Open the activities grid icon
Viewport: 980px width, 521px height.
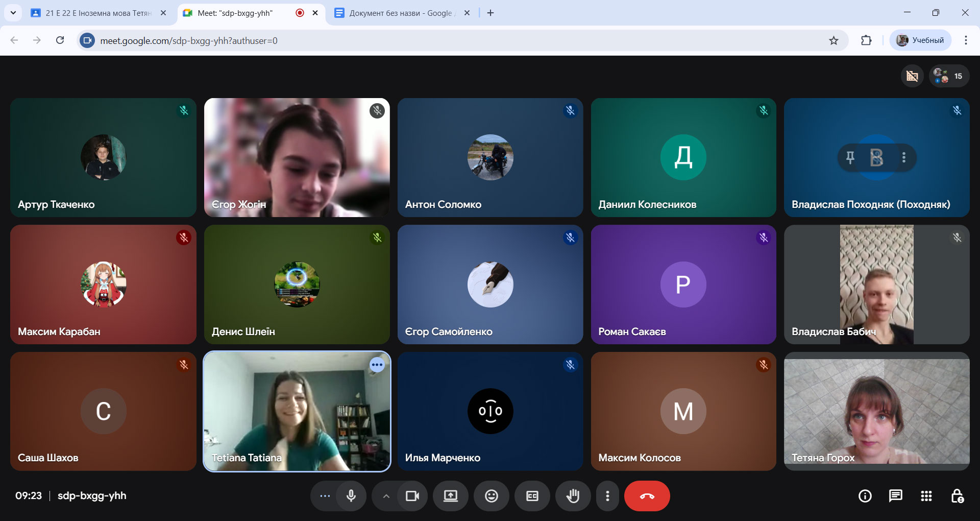(x=926, y=496)
